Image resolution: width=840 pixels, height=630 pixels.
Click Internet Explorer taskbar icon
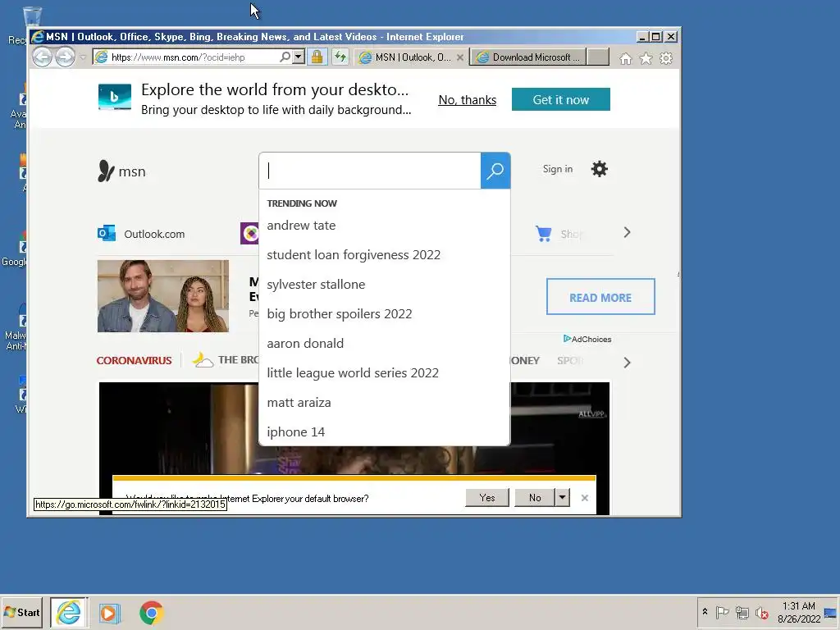[x=69, y=612]
